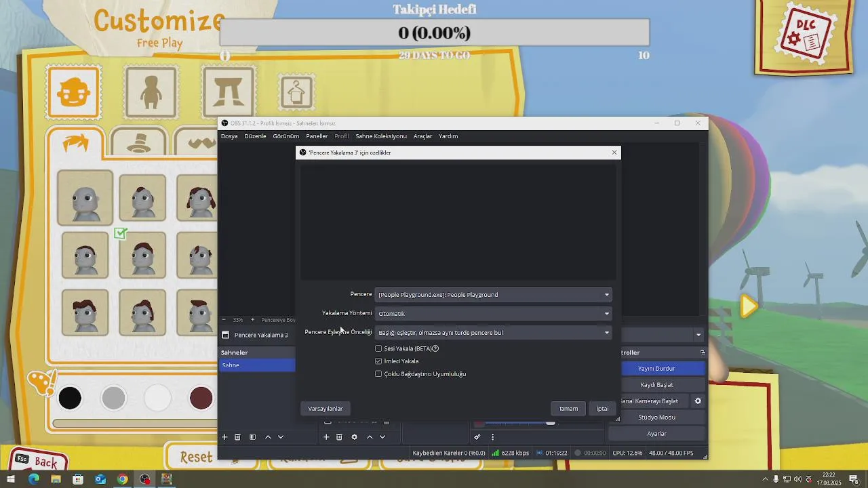Open virtual camera settings gear icon

[x=698, y=401]
